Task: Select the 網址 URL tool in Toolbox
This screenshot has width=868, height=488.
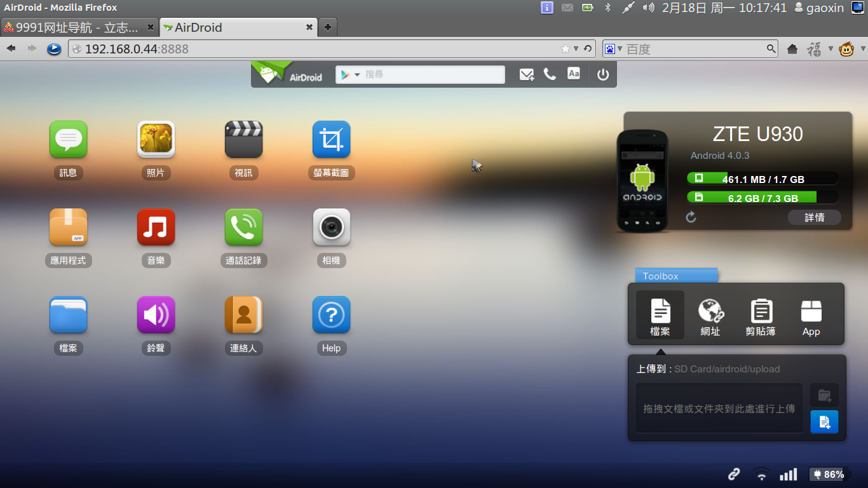Action: 710,317
